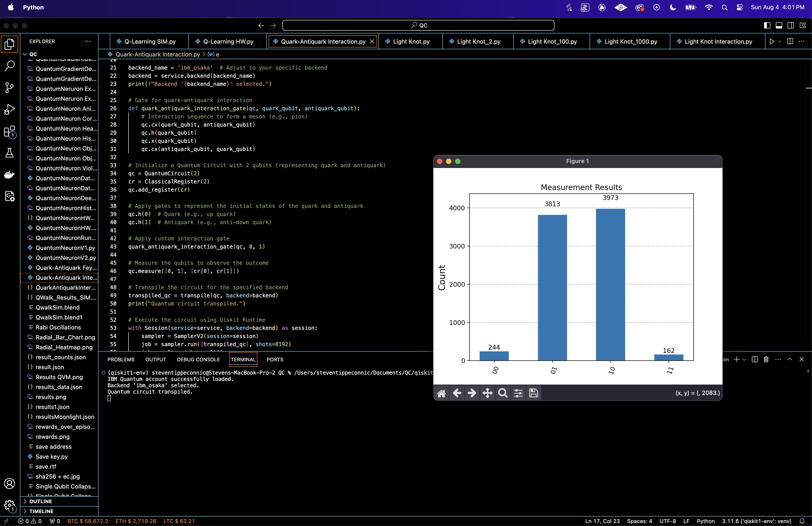812x526 pixels.
Task: Click the Back arrow in Figure 1 toolbar
Action: 457,393
